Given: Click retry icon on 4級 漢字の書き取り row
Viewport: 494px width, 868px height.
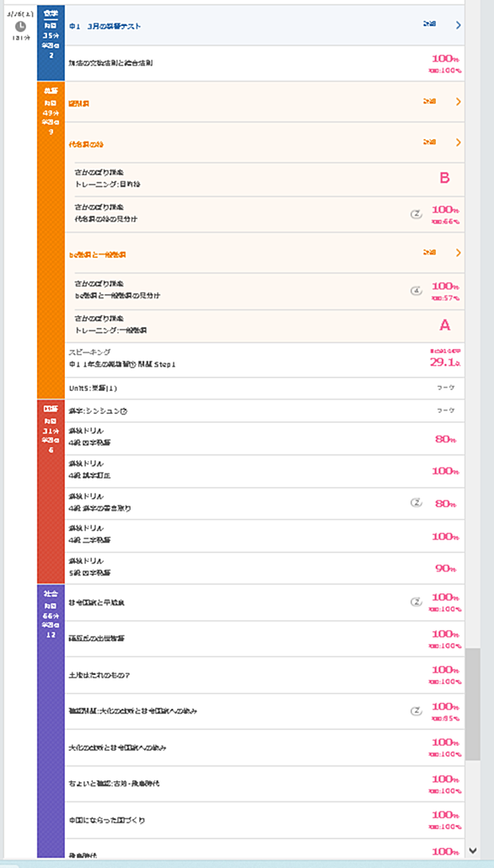Looking at the screenshot, I should (x=416, y=502).
